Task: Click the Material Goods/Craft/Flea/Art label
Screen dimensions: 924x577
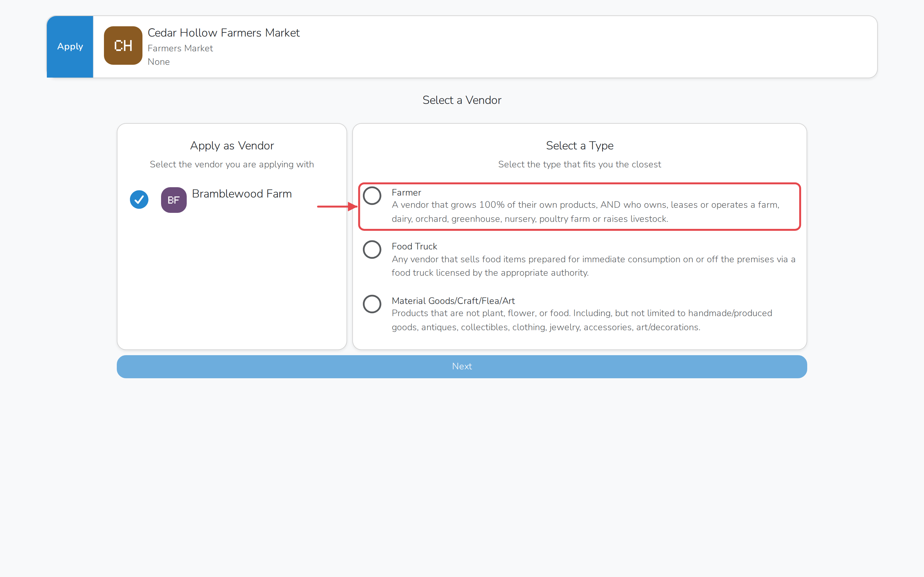Action: pos(453,301)
